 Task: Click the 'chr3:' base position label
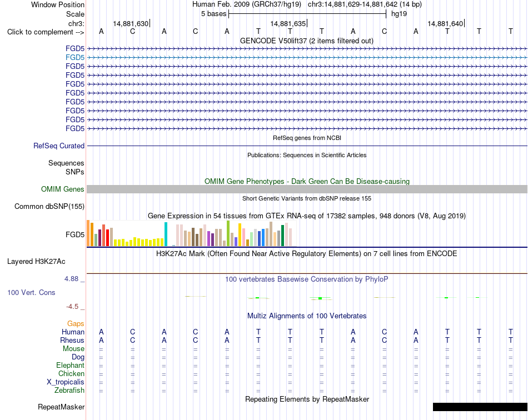pos(76,23)
